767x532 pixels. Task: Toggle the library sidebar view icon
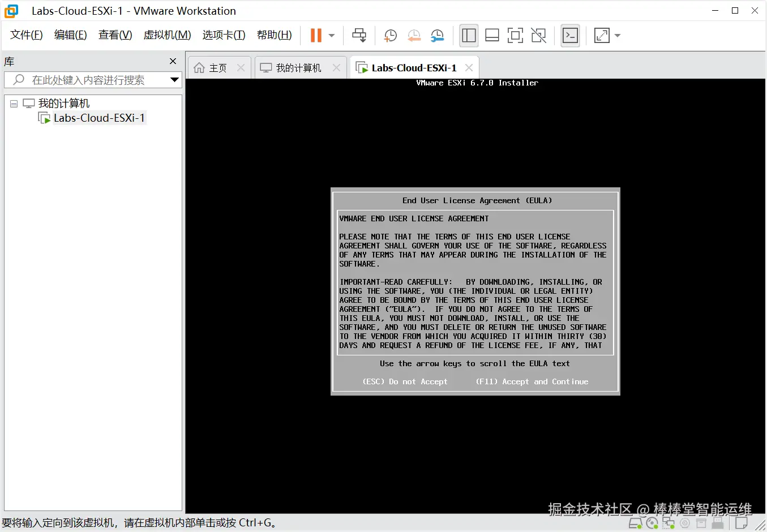coord(469,36)
